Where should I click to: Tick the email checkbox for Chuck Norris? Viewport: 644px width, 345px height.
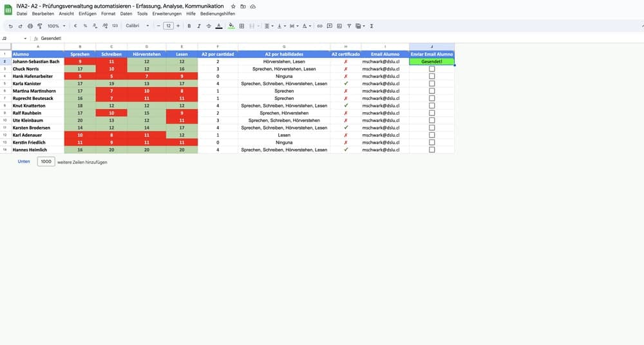[x=431, y=69]
